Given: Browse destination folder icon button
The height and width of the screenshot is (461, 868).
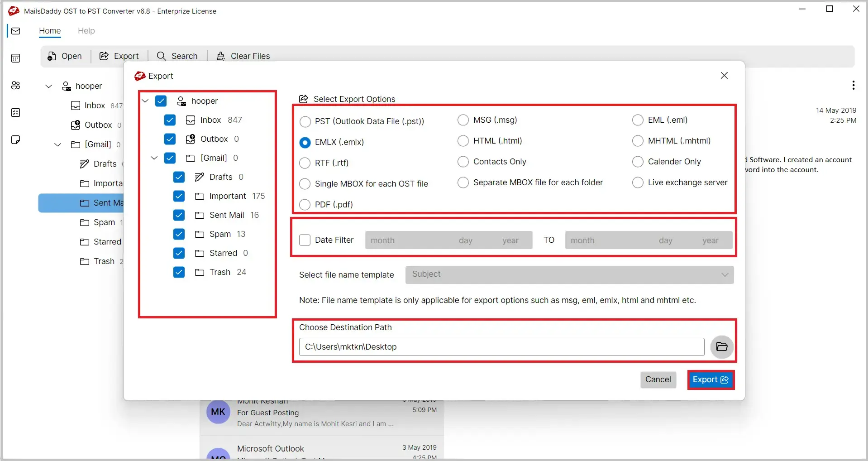Looking at the screenshot, I should point(722,347).
